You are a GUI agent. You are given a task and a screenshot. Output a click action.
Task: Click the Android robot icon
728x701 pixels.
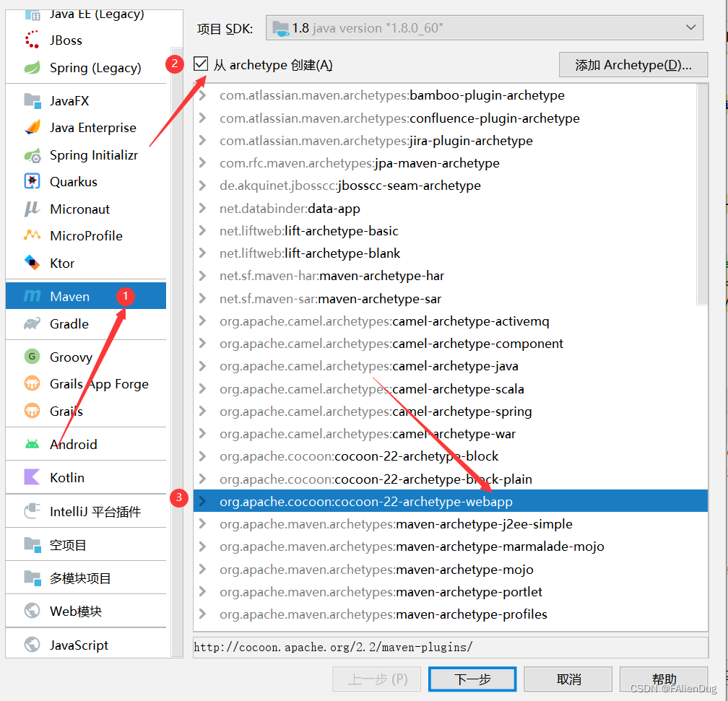(x=32, y=444)
